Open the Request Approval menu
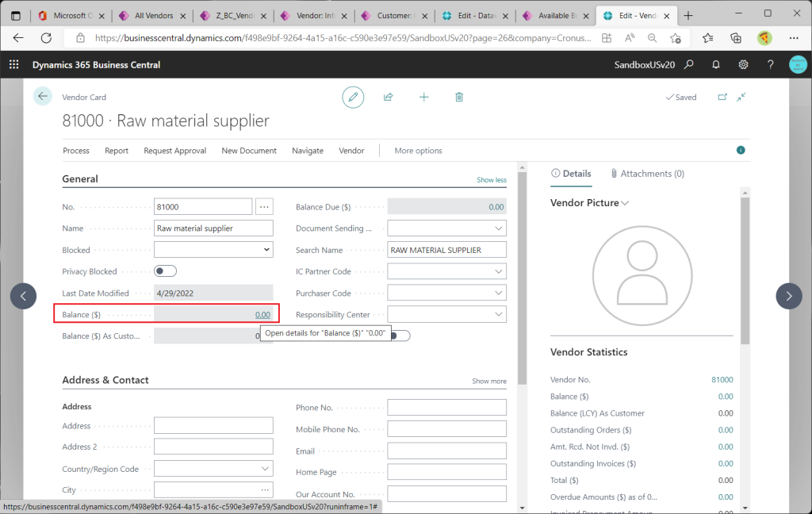 tap(175, 151)
